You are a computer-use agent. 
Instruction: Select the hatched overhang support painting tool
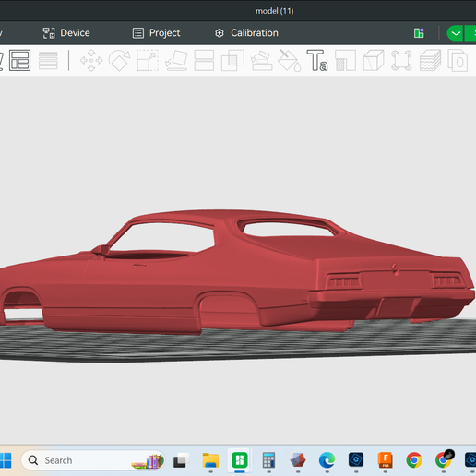click(345, 60)
